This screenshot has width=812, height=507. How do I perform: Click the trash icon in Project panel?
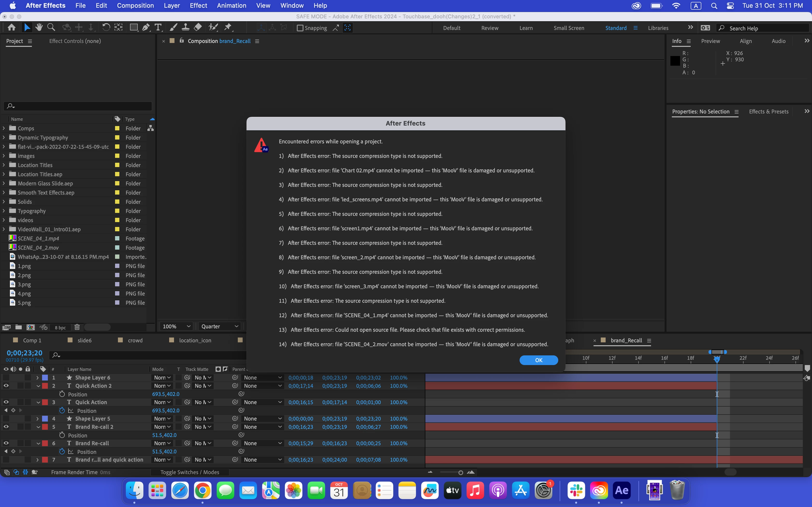[77, 327]
